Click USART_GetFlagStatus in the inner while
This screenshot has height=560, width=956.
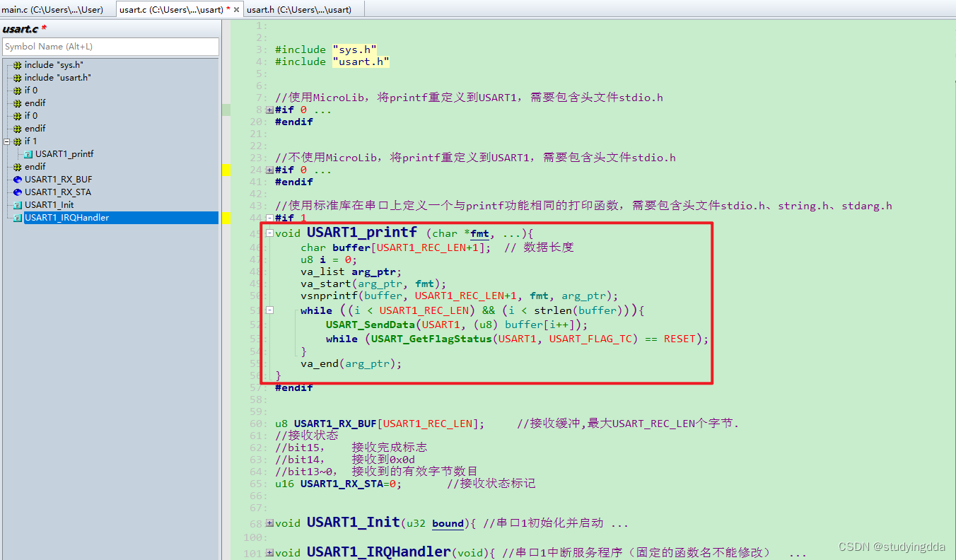pyautogui.click(x=431, y=339)
